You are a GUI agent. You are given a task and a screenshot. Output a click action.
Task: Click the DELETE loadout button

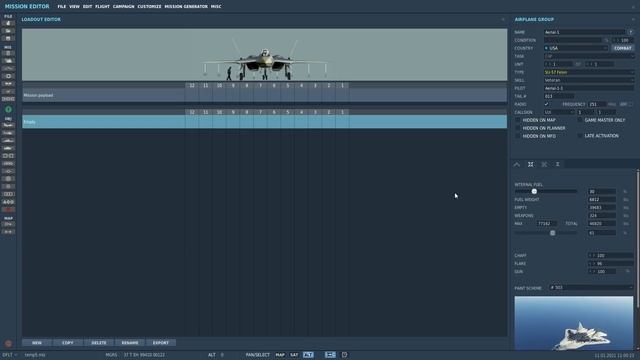(x=99, y=343)
